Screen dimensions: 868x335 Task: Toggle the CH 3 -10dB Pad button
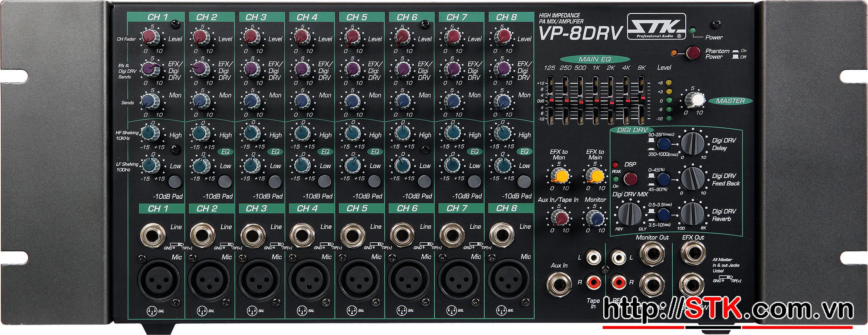tap(274, 181)
